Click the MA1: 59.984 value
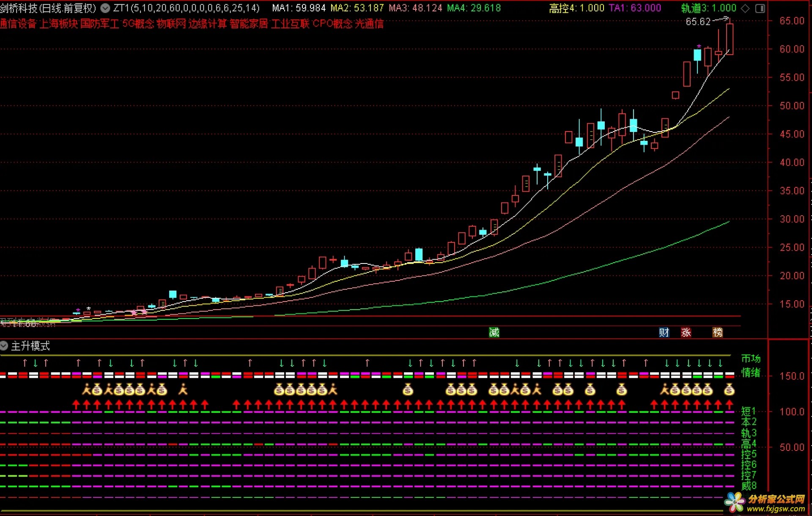The height and width of the screenshot is (516, 812). 299,8
